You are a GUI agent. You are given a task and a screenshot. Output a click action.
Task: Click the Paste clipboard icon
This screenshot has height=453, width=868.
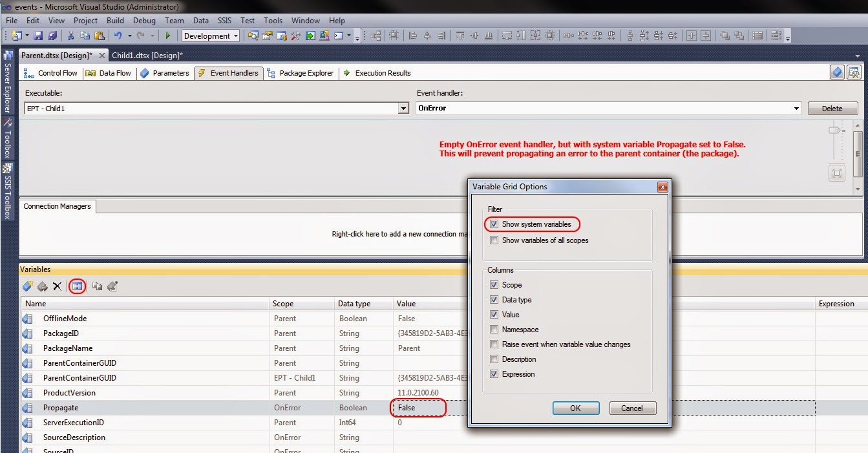[x=99, y=36]
